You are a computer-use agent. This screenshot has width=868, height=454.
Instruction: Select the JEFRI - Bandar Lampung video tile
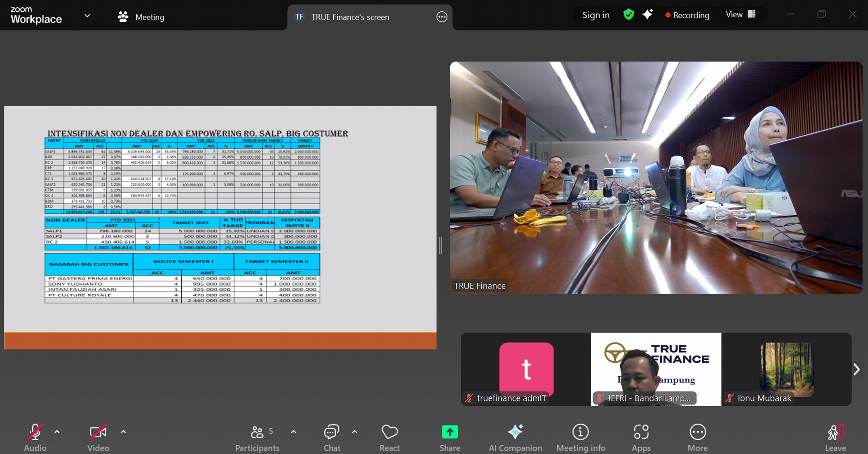[x=656, y=369]
